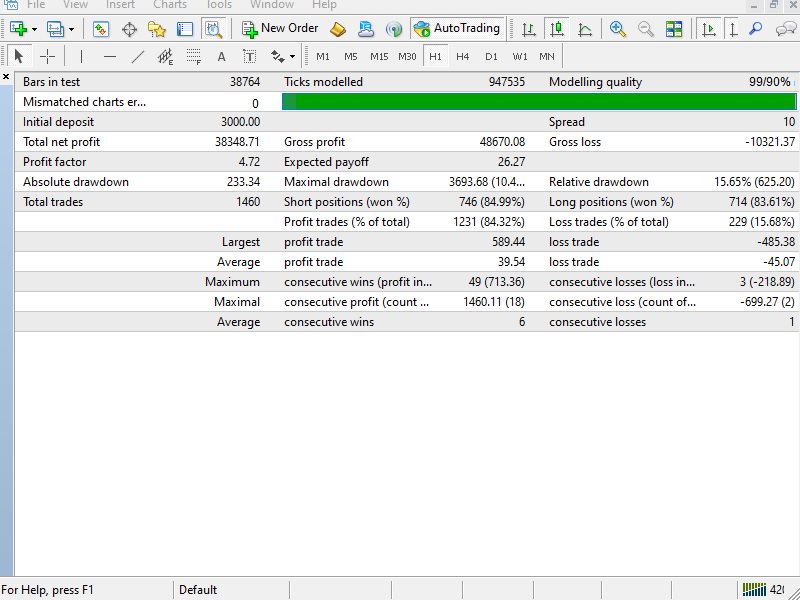Viewport: 800px width, 600px height.
Task: Open the Terminal panel icon
Action: [x=185, y=29]
